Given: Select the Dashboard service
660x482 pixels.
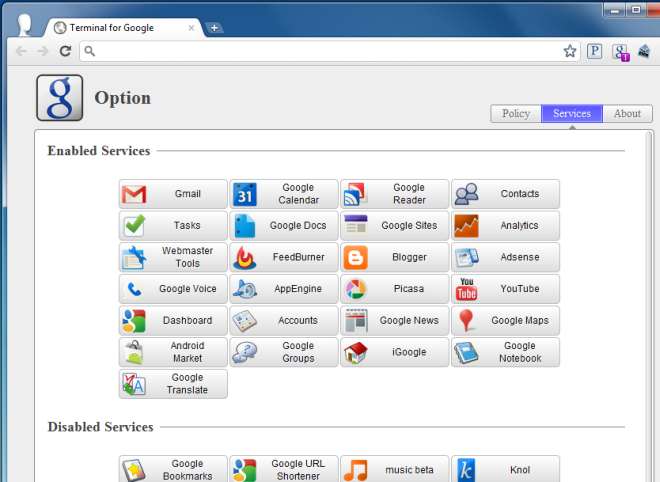Looking at the screenshot, I should click(173, 321).
